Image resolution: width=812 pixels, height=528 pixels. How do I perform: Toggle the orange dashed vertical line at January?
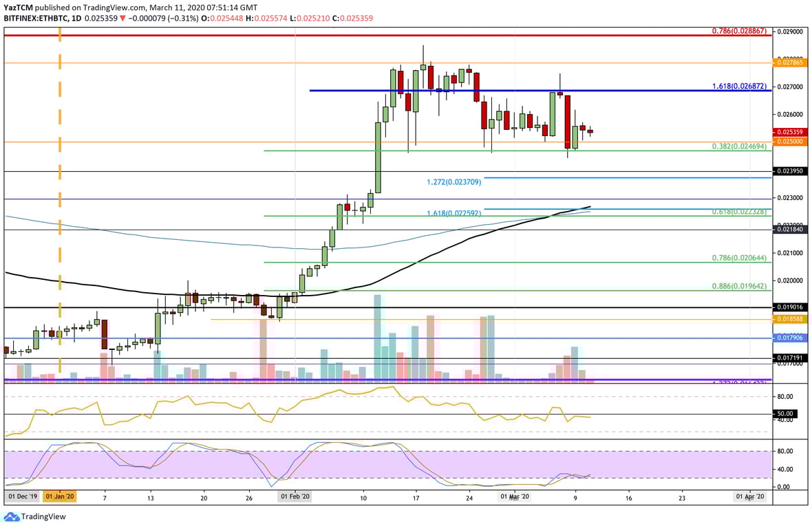pos(60,206)
